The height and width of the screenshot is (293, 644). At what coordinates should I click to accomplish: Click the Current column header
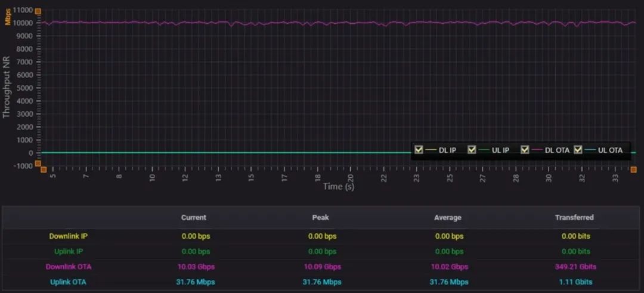coord(194,218)
